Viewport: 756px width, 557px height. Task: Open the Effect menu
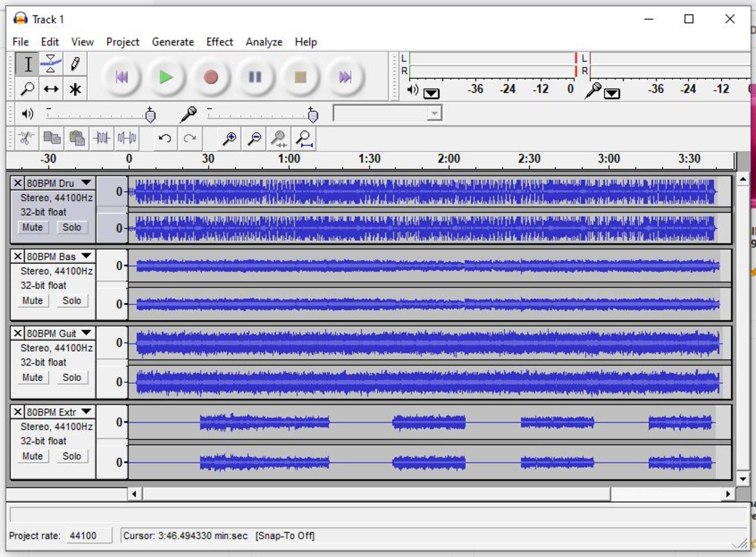click(x=220, y=42)
